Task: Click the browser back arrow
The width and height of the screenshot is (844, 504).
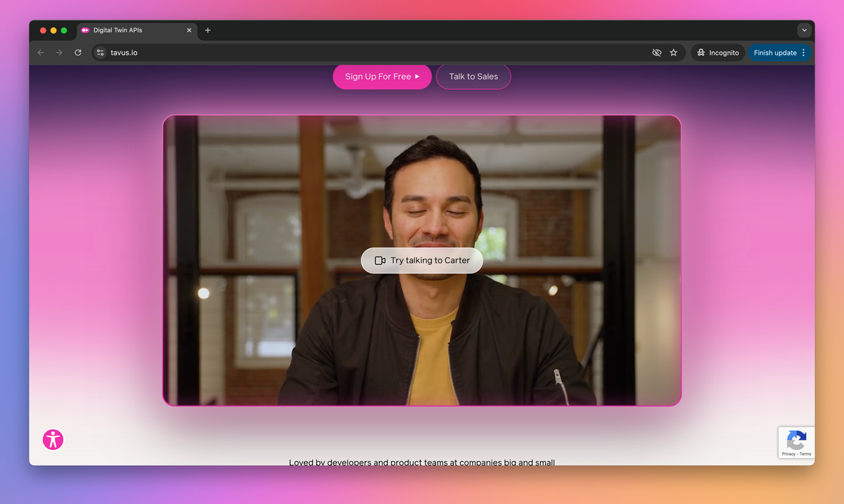Action: 40,53
